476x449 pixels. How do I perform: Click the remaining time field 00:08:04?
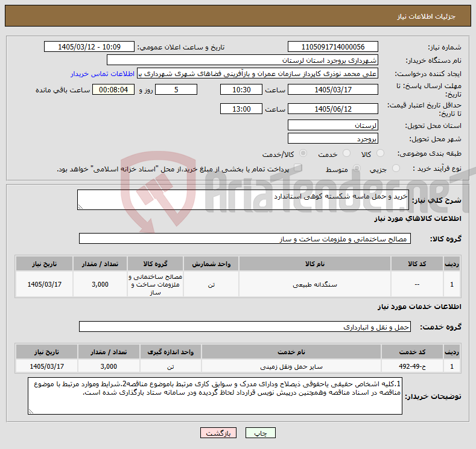pyautogui.click(x=113, y=89)
